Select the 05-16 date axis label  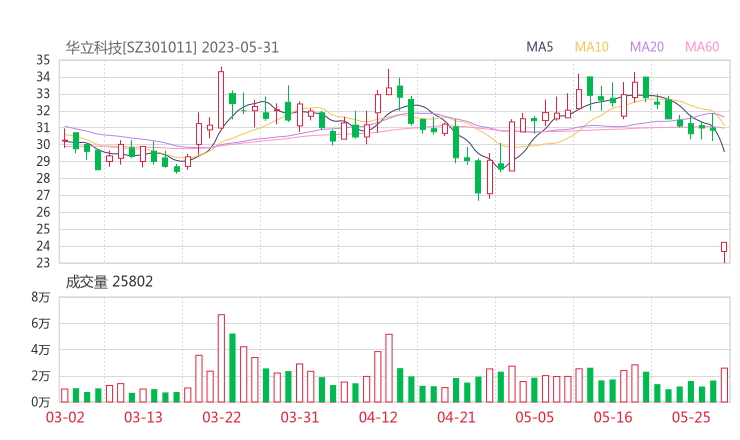[x=613, y=417]
